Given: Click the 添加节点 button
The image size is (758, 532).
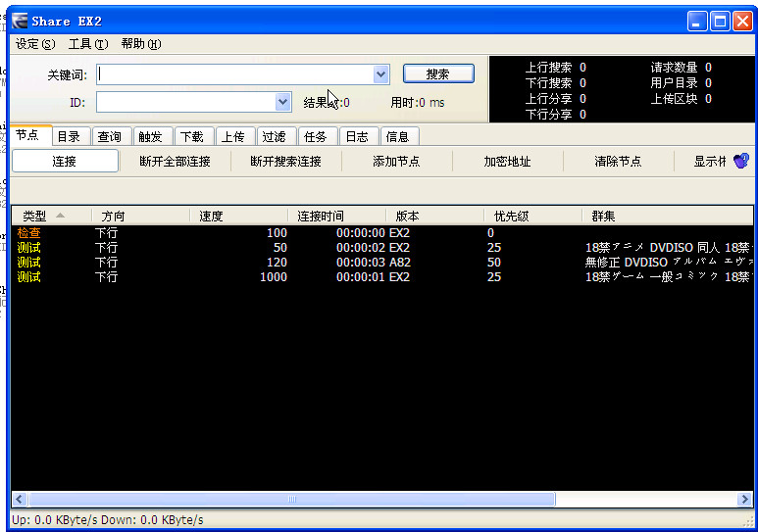Looking at the screenshot, I should (x=396, y=161).
